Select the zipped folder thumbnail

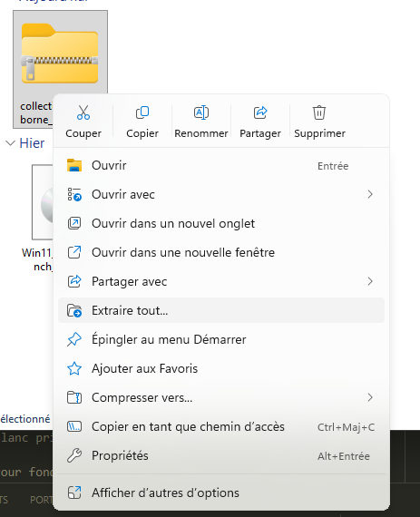(60, 53)
